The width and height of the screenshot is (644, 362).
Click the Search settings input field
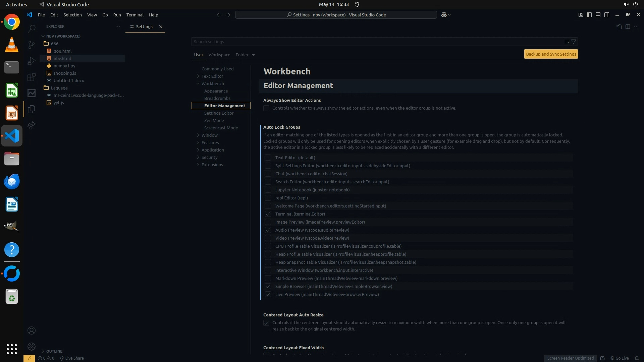point(376,42)
